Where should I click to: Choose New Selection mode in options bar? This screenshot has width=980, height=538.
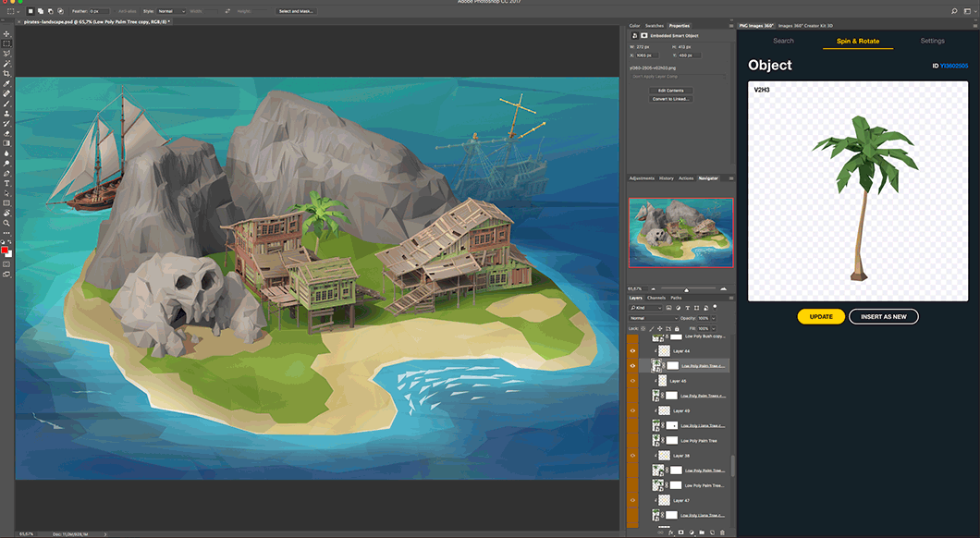pyautogui.click(x=30, y=11)
